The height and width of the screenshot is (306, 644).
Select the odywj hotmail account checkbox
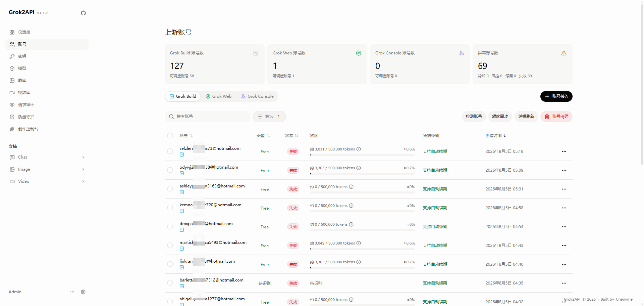coord(170,170)
